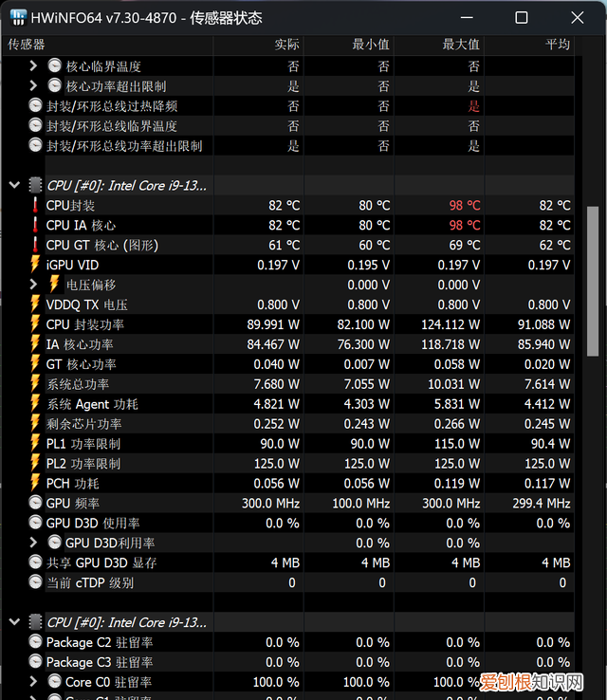Click the clock icon beside GPU D3D 使用率
The height and width of the screenshot is (700, 607).
coord(35,523)
